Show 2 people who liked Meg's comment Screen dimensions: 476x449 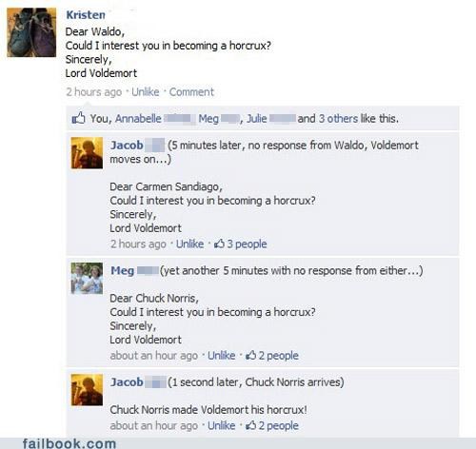pyautogui.click(x=279, y=356)
